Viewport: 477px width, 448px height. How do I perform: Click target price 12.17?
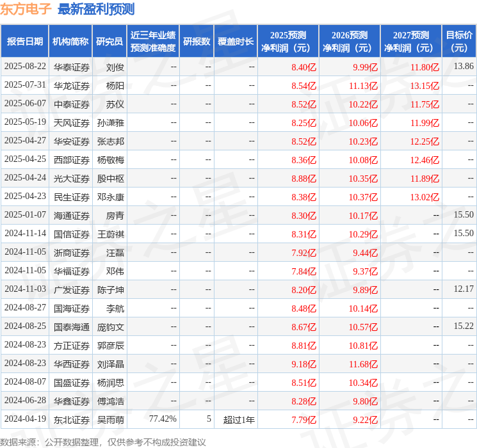(464, 289)
